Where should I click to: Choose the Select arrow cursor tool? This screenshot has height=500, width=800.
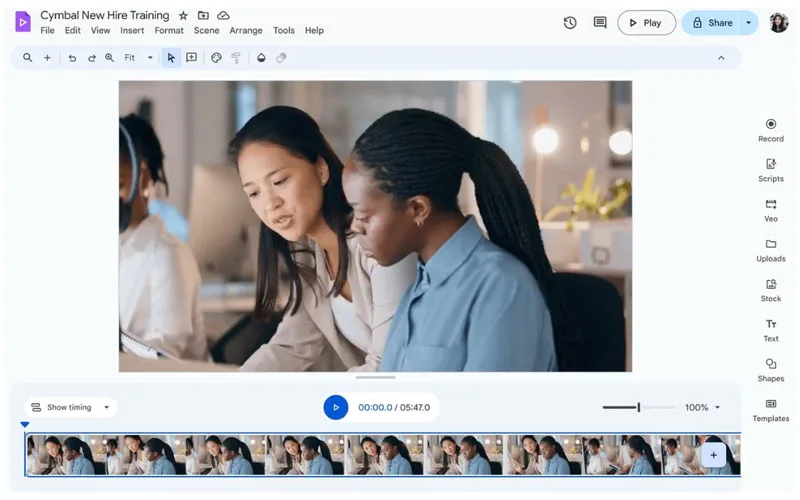pos(171,58)
